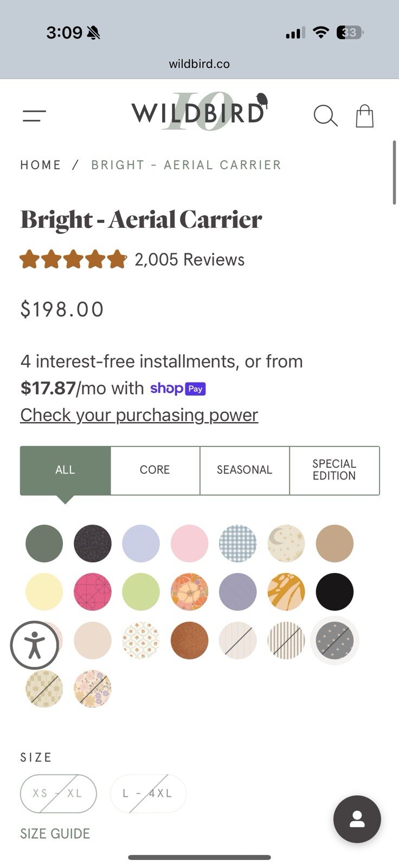Open the shopping bag cart
Viewport: 399px width, 868px height.
(364, 116)
